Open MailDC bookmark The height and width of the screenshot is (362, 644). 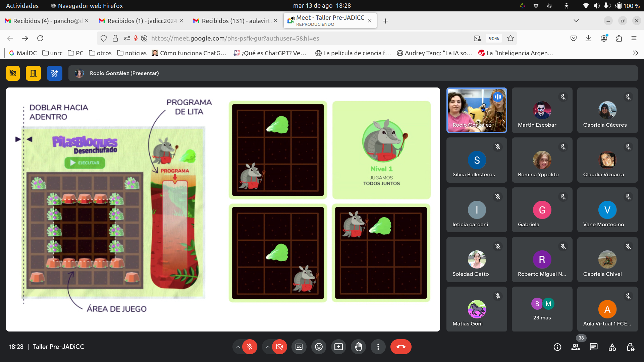pos(23,53)
